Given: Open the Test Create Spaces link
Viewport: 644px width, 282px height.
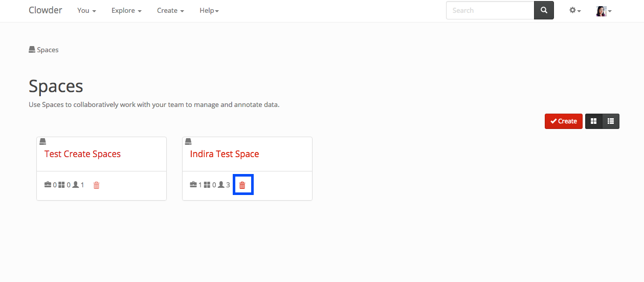Looking at the screenshot, I should (x=82, y=154).
